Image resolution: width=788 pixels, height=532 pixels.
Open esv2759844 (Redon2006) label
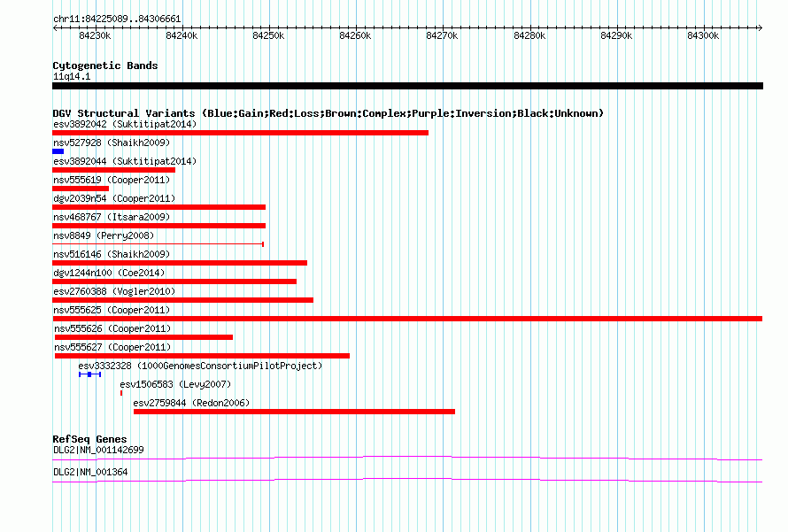pyautogui.click(x=191, y=403)
